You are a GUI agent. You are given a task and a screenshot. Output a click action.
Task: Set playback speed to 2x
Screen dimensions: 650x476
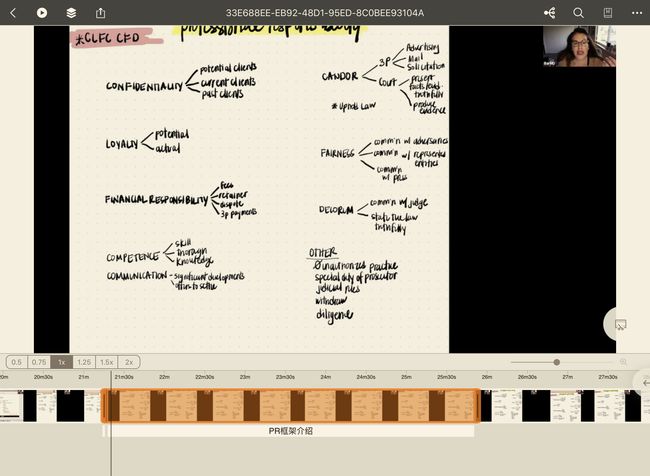(x=129, y=362)
